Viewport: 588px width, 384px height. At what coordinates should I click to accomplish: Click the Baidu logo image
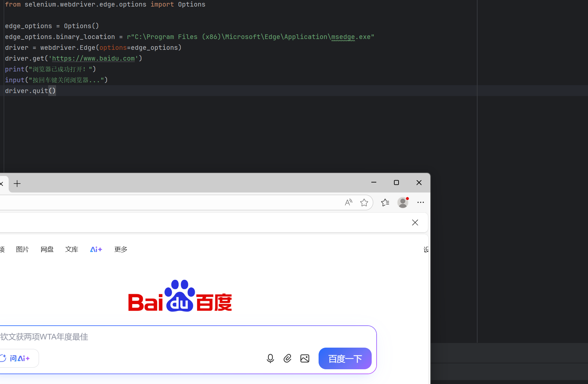point(180,296)
